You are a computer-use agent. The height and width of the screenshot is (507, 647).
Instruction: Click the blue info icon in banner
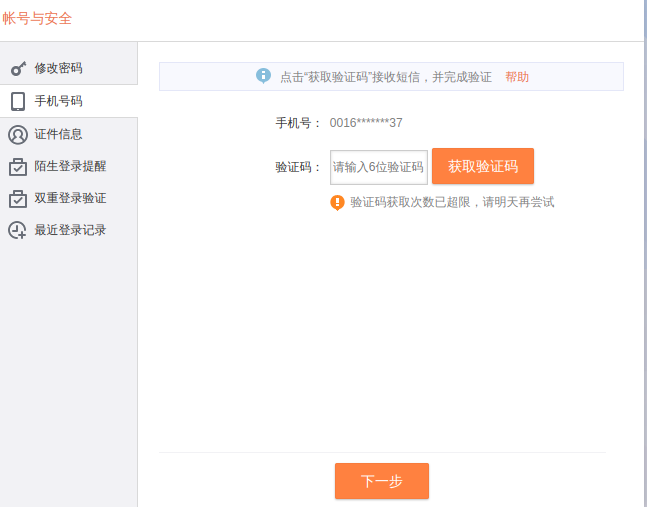(264, 76)
